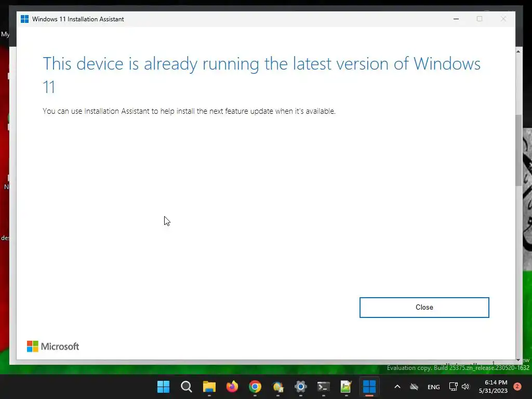Open network status tray icon

click(453, 387)
